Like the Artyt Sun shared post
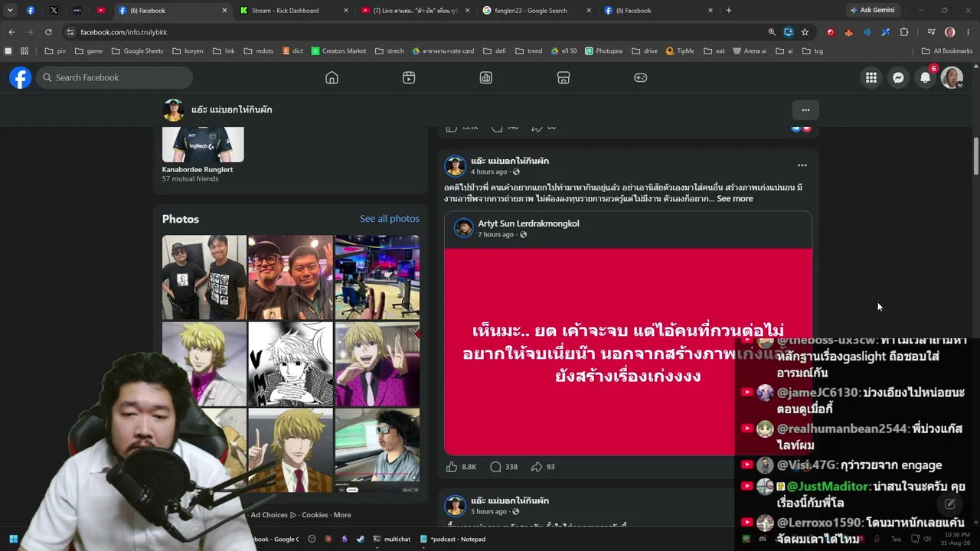The height and width of the screenshot is (551, 980). pyautogui.click(x=452, y=467)
